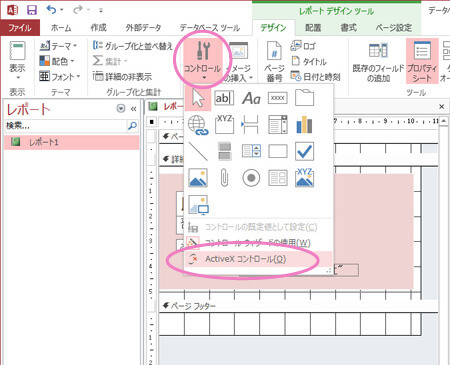Open ActiveX コントロール menu entry
The height and width of the screenshot is (365, 450).
[x=259, y=259]
